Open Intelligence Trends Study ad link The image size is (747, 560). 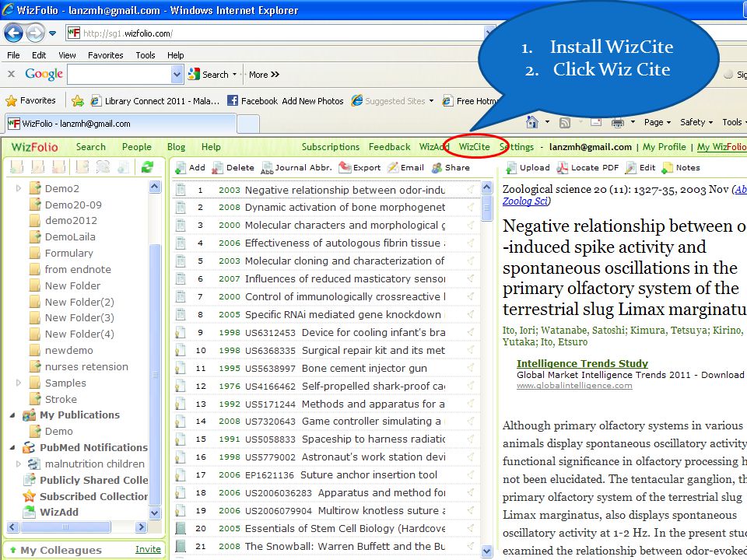[x=582, y=363]
